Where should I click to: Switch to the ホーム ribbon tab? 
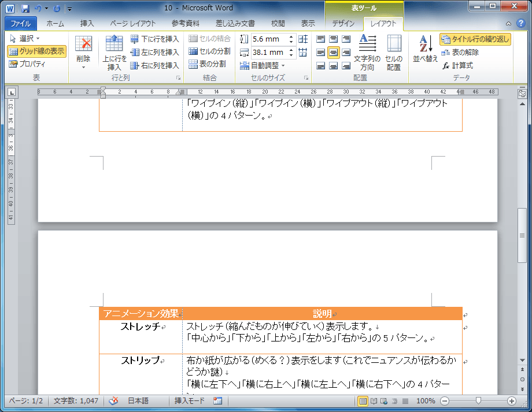coord(56,23)
